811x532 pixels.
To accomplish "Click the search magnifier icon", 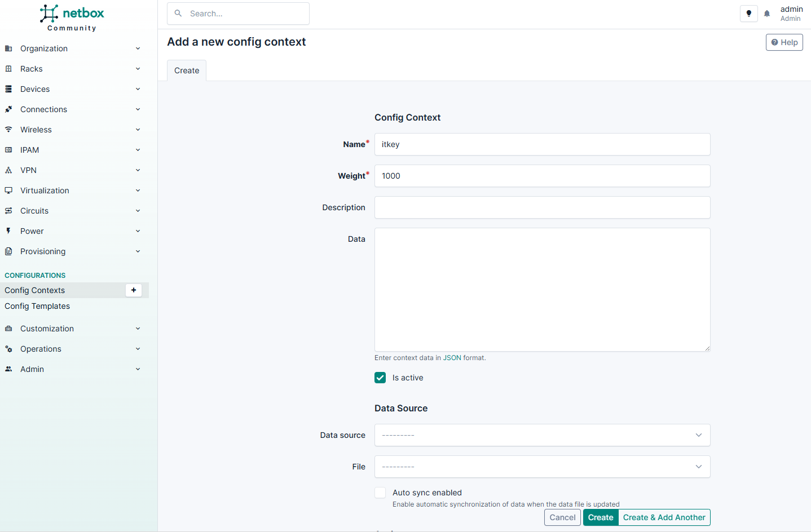I will (178, 14).
